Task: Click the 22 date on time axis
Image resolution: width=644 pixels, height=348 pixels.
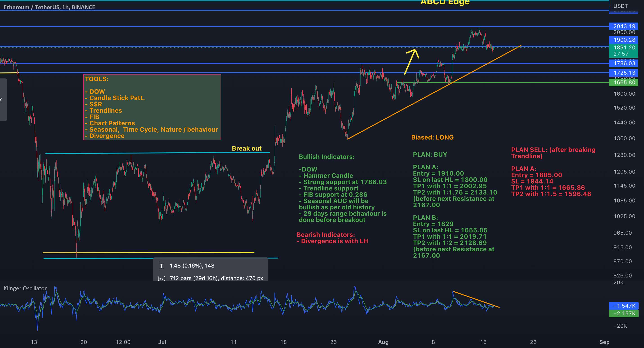Action: [533, 342]
